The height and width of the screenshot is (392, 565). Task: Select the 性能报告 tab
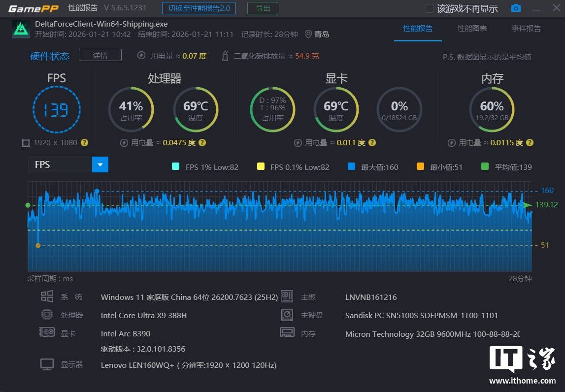point(418,29)
